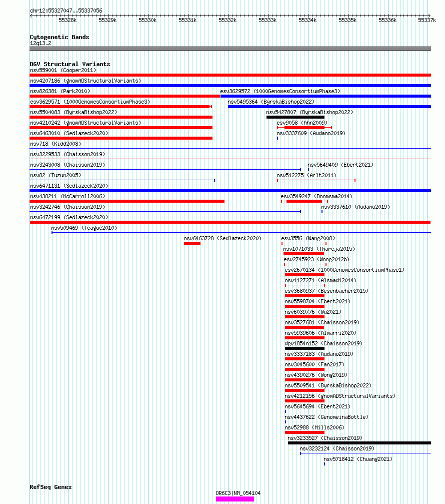Click esv3549247 (Boomsma2014) label
The width and height of the screenshot is (445, 504).
coord(316,196)
